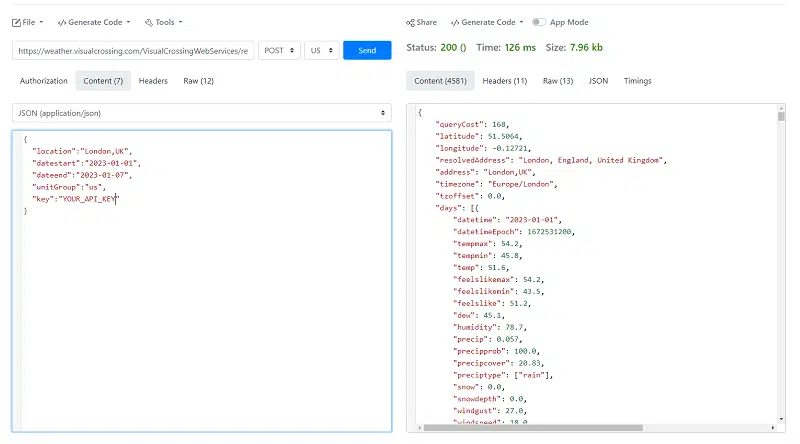Toggle the App Mode switch
Viewport: 800px width, 444px height.
coord(539,22)
